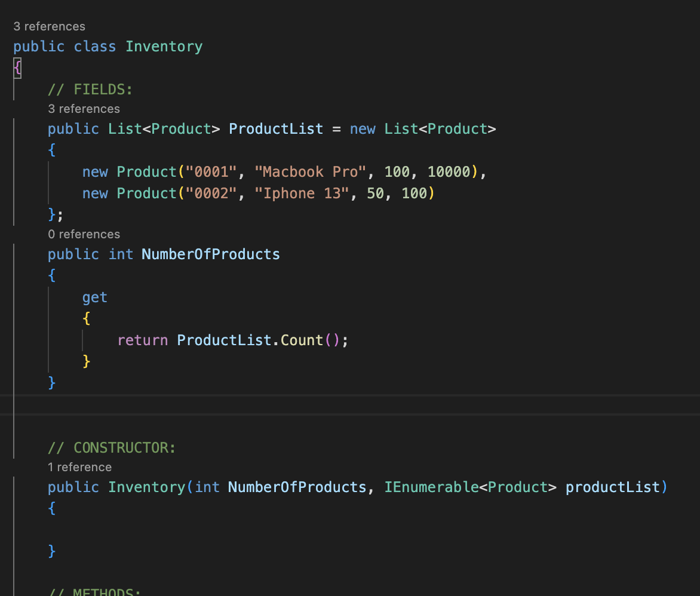This screenshot has height=596, width=700.
Task: Open the '3 references' CodeLens above ProductList
Action: tap(84, 109)
